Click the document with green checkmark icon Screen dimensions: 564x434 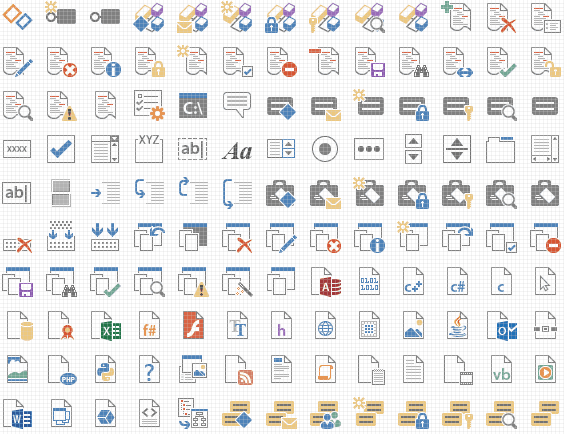[501, 61]
